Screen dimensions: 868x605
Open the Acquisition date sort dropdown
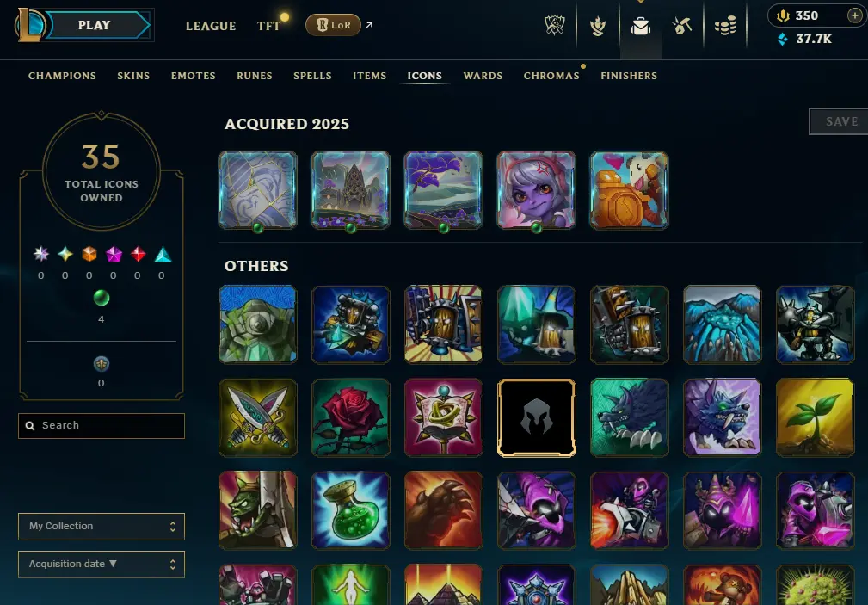[102, 564]
